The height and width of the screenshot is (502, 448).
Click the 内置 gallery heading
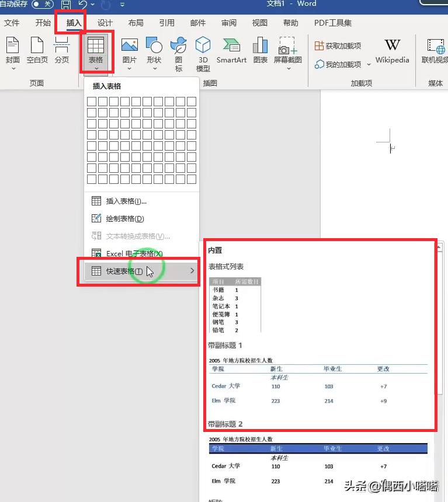[215, 250]
